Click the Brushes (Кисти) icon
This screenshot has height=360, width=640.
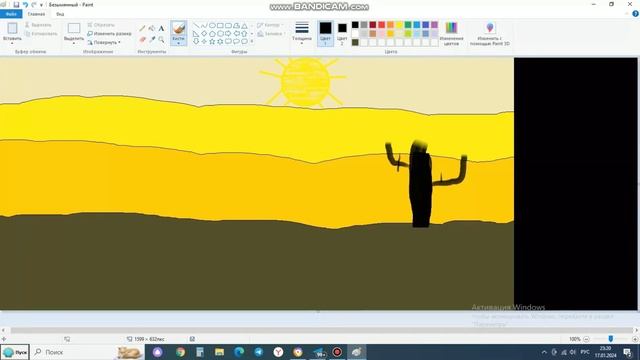(x=178, y=28)
